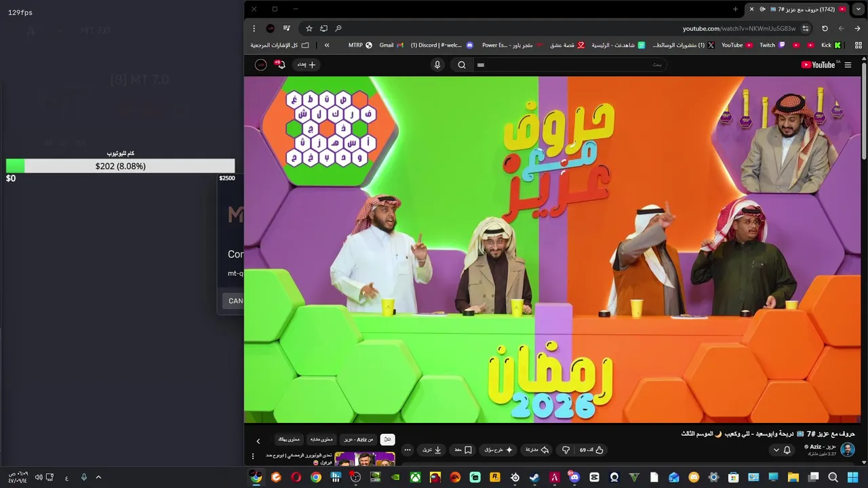Select the الكل filter chip
Screen dimensions: 868x488
click(x=387, y=439)
